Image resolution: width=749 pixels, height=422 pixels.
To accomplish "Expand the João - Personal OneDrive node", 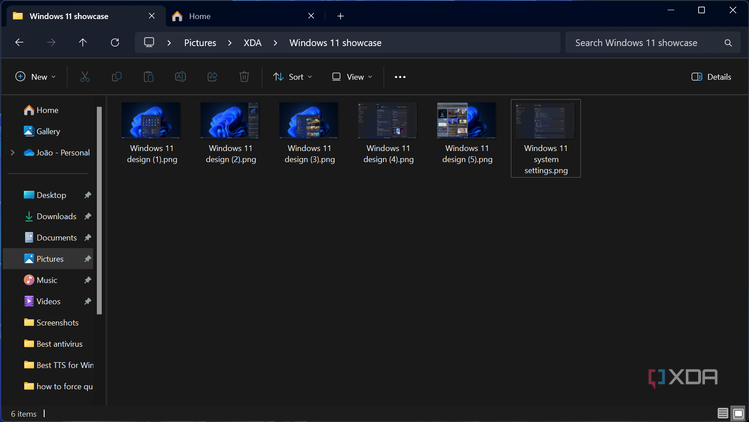I will pos(12,152).
